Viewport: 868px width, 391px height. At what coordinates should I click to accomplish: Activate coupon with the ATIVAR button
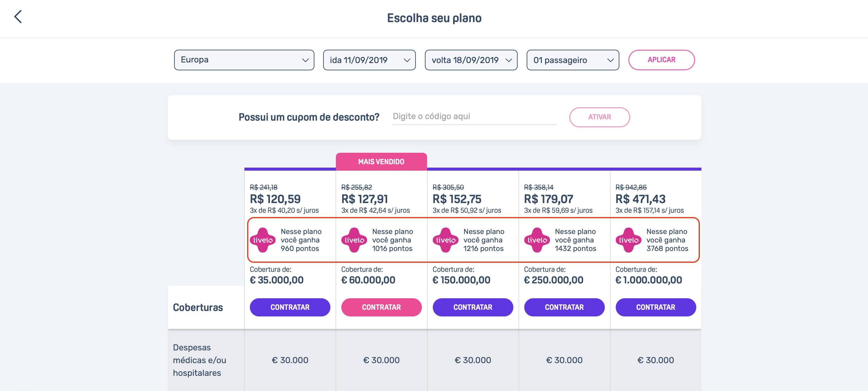599,117
